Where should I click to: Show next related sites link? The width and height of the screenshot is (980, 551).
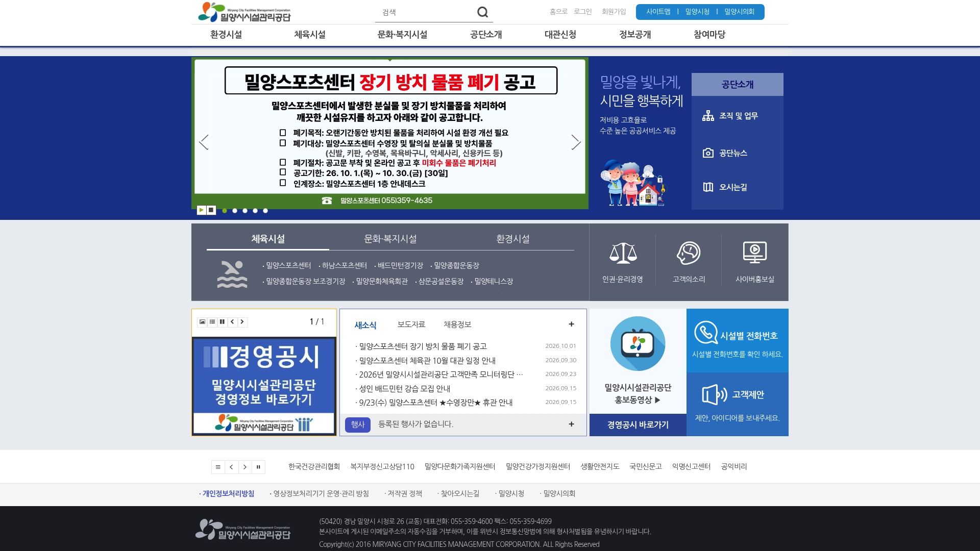[x=245, y=467]
